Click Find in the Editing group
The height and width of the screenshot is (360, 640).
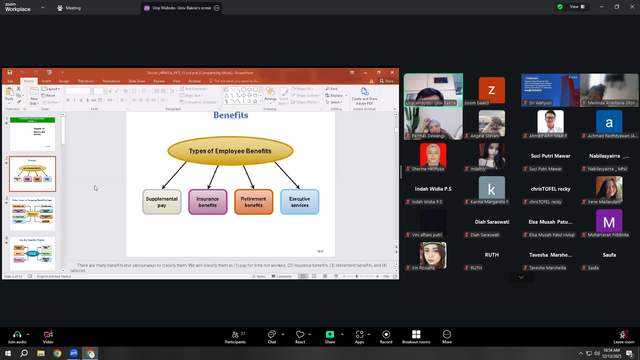(x=331, y=89)
